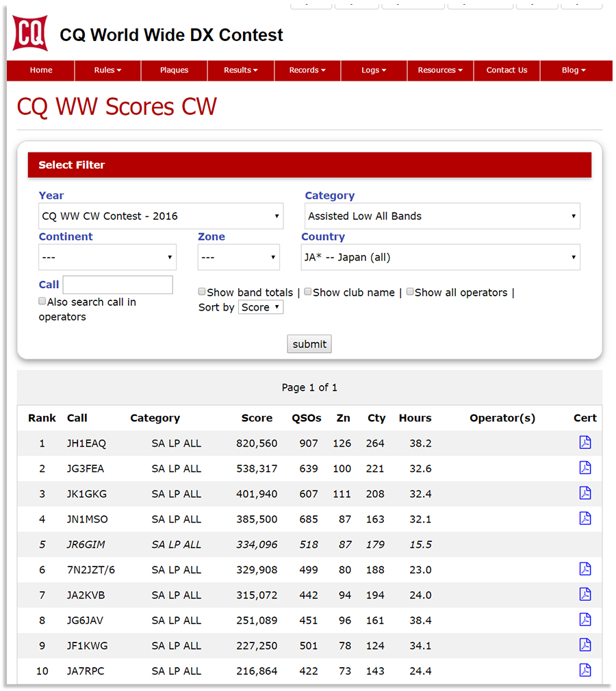Check Also search call in operators
616x691 pixels.
pyautogui.click(x=42, y=301)
